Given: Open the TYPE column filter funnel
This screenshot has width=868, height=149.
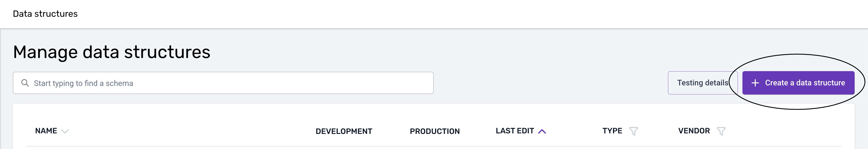Looking at the screenshot, I should [634, 131].
